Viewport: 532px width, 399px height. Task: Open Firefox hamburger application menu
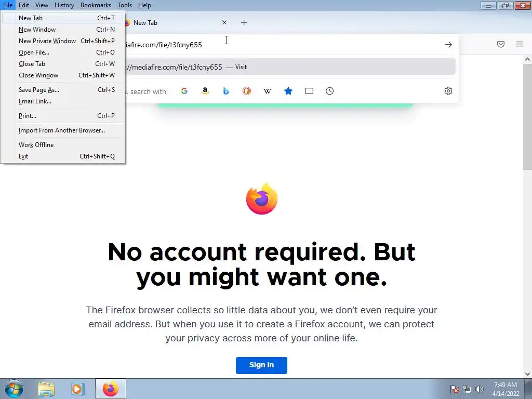520,44
